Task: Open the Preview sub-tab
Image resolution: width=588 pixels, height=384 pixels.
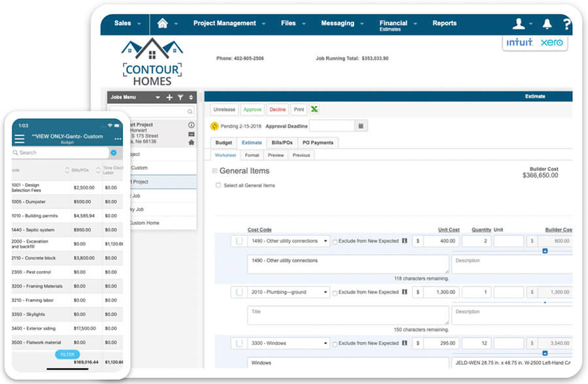Action: pyautogui.click(x=276, y=155)
